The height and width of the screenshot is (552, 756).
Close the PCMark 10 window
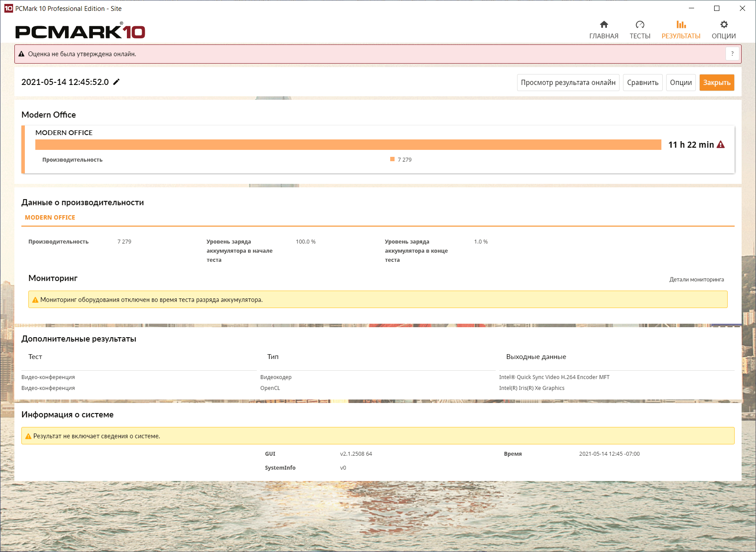742,8
